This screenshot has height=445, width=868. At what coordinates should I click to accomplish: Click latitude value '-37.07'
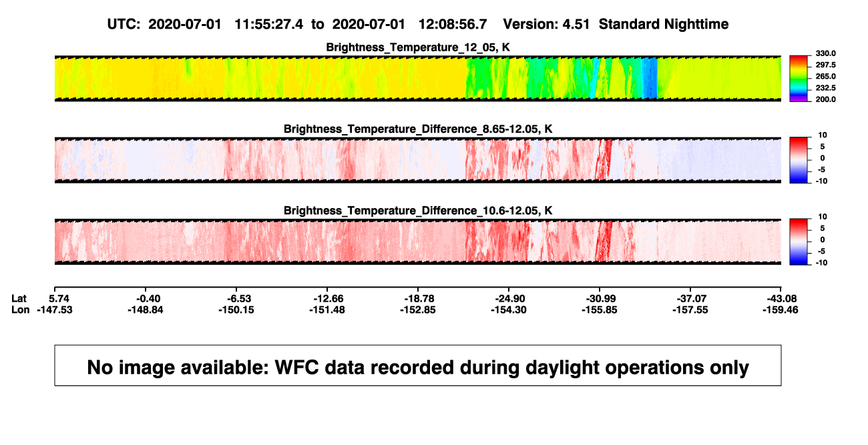(x=690, y=298)
